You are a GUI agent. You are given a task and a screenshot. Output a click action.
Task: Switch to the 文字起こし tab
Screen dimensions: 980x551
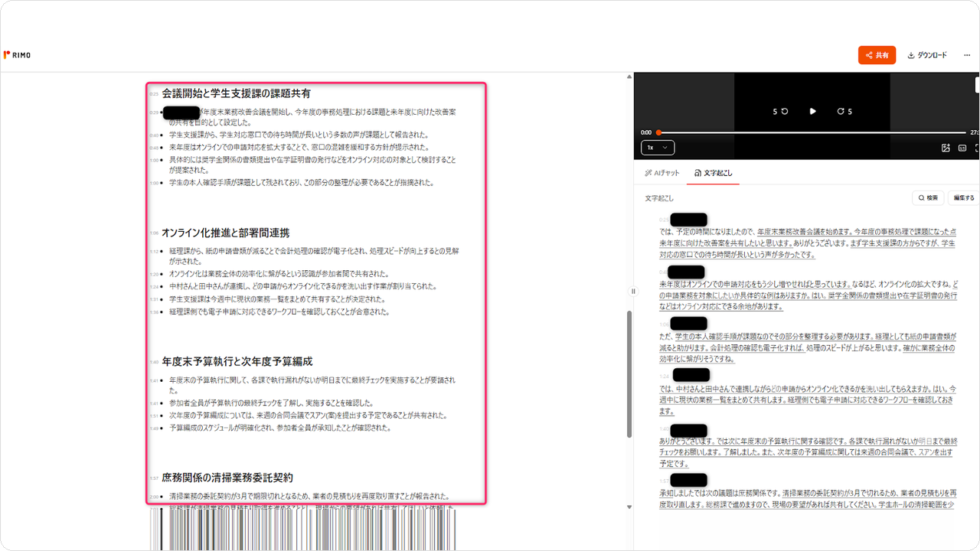point(713,173)
